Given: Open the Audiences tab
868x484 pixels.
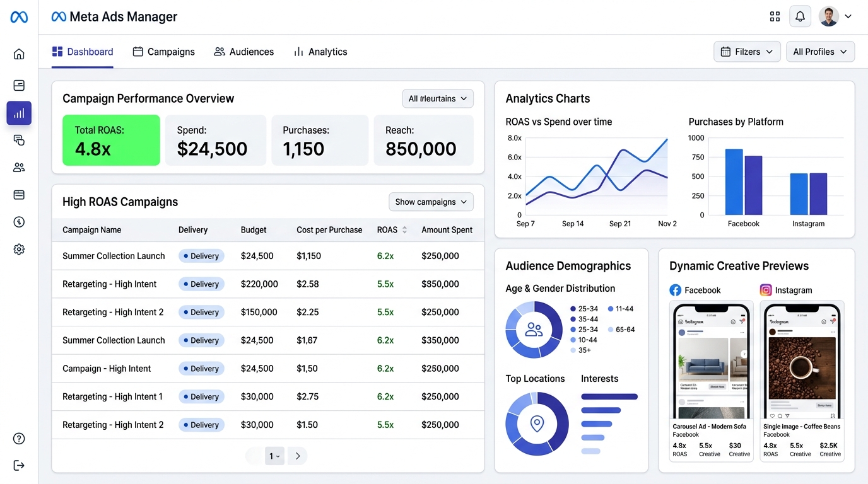Looking at the screenshot, I should click(x=243, y=52).
